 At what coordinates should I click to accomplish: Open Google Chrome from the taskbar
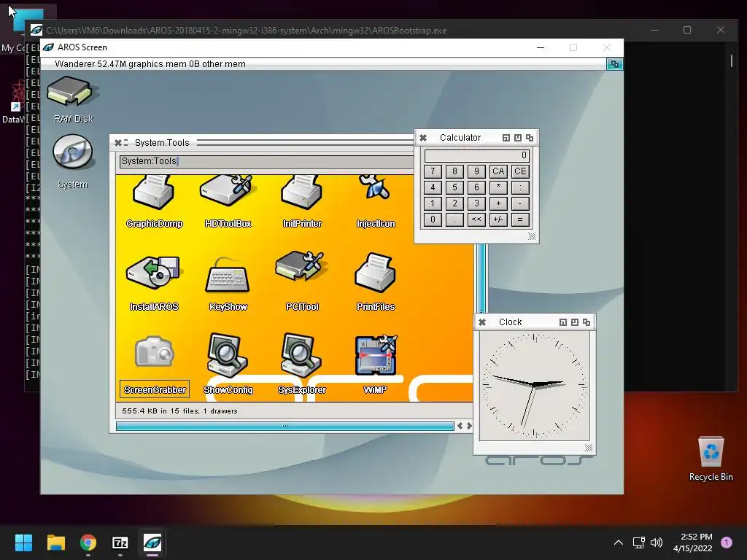click(88, 542)
